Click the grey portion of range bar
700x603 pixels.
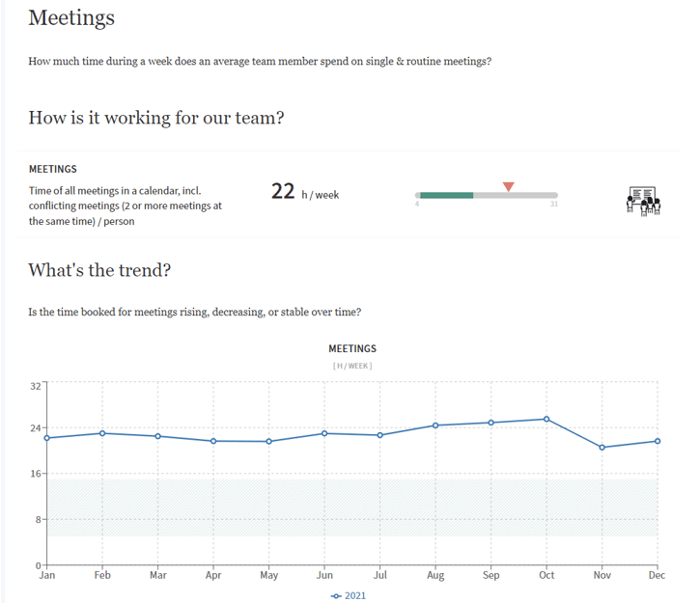pyautogui.click(x=515, y=195)
